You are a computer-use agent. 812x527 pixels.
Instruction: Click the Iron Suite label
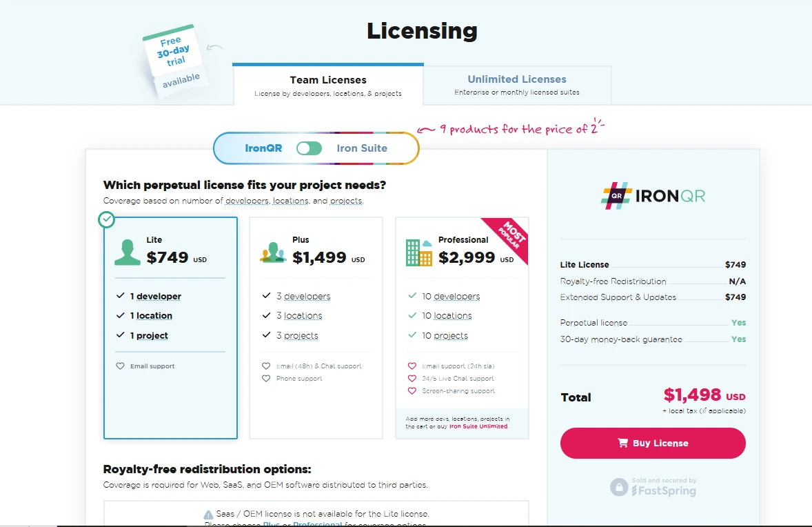pyautogui.click(x=362, y=148)
